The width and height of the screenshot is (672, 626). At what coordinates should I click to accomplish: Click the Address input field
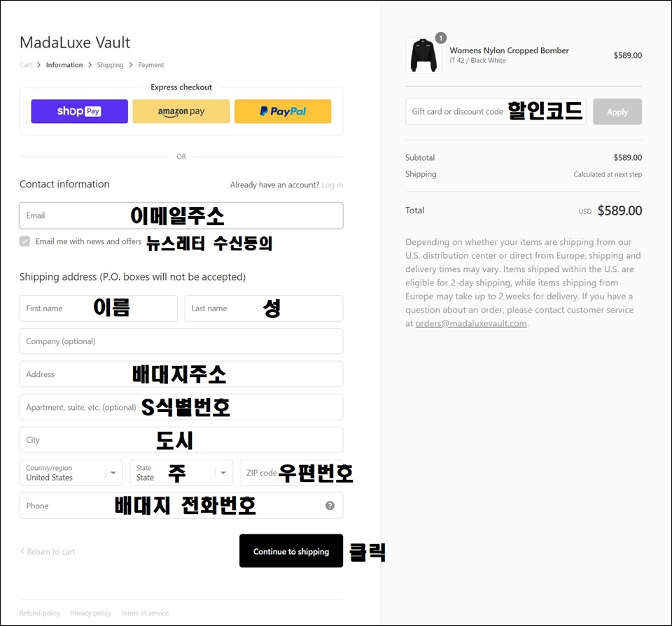pos(181,374)
